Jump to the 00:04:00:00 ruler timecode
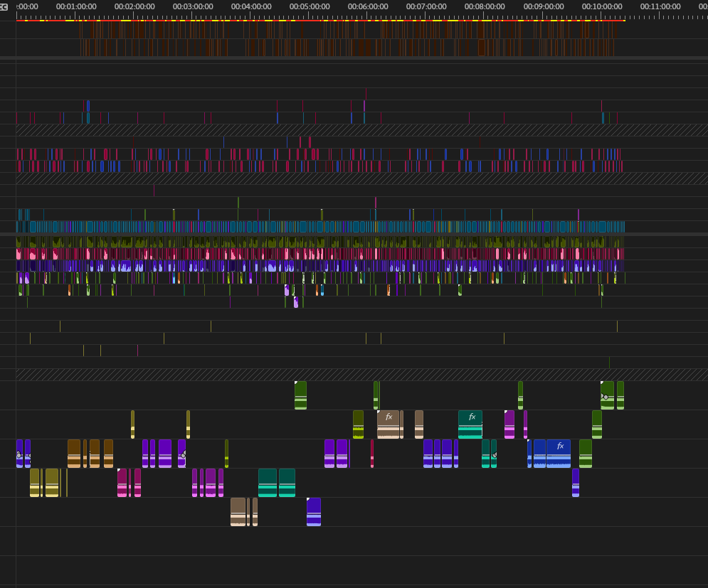This screenshot has width=708, height=588. [x=251, y=7]
